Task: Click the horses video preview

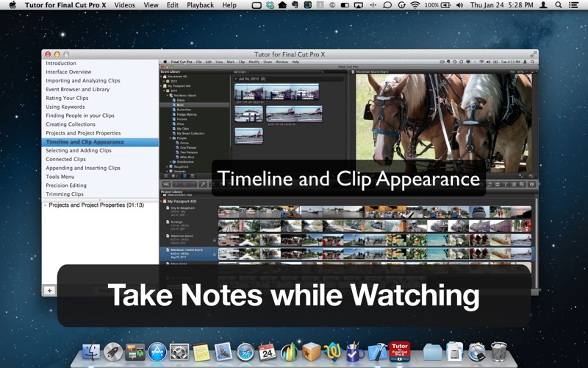Action: pyautogui.click(x=444, y=123)
